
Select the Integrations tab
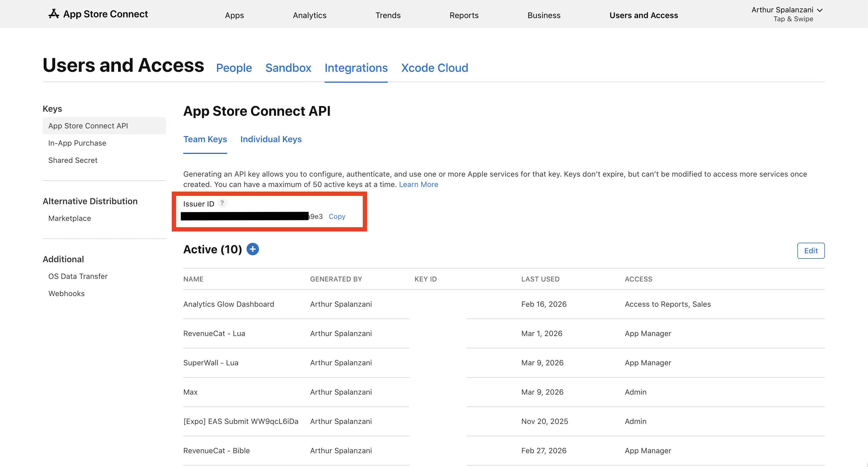tap(356, 68)
